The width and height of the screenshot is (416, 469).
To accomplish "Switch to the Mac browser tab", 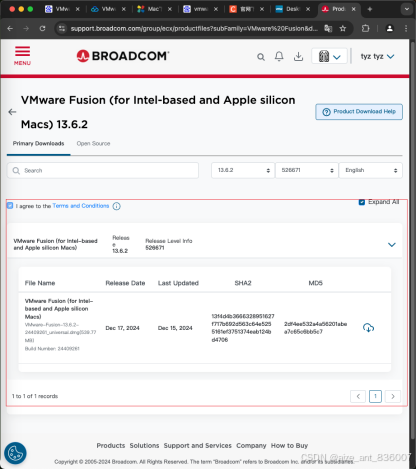I will point(155,9).
